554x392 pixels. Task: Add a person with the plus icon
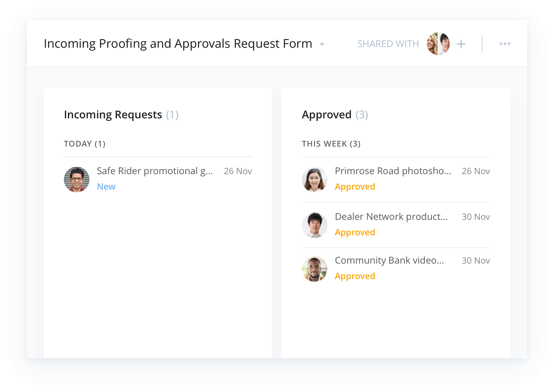(x=461, y=44)
